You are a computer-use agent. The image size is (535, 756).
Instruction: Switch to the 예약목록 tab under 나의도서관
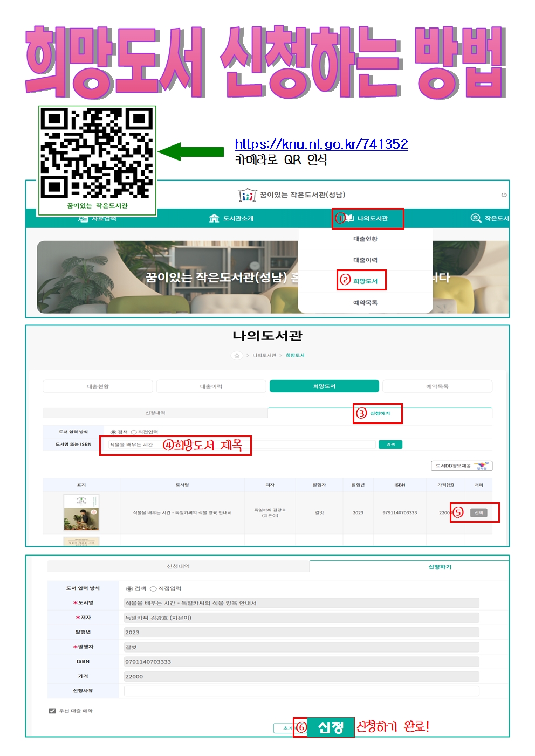[437, 386]
